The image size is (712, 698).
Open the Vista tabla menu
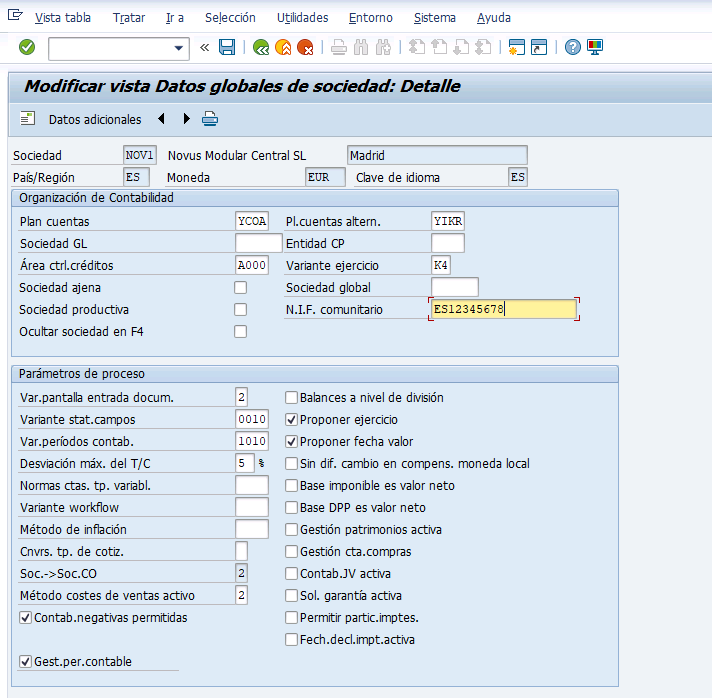(x=63, y=18)
